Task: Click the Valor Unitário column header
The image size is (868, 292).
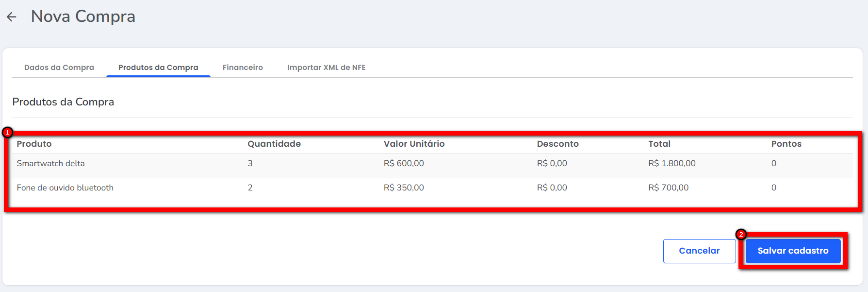Action: click(x=414, y=144)
